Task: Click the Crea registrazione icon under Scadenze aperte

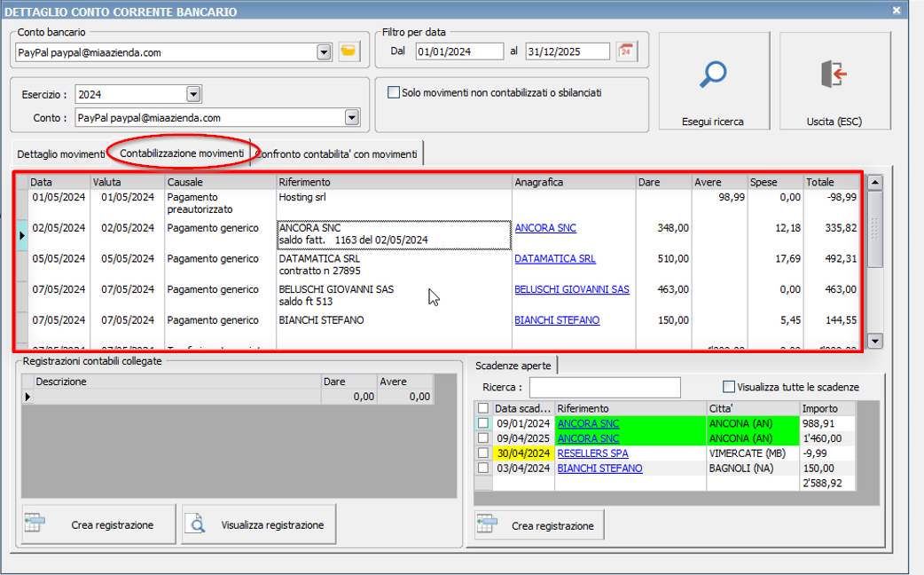Action: pyautogui.click(x=488, y=525)
